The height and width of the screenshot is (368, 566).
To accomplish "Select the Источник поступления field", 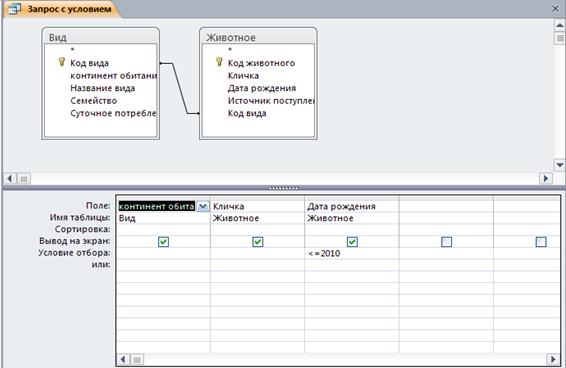I will (x=271, y=101).
